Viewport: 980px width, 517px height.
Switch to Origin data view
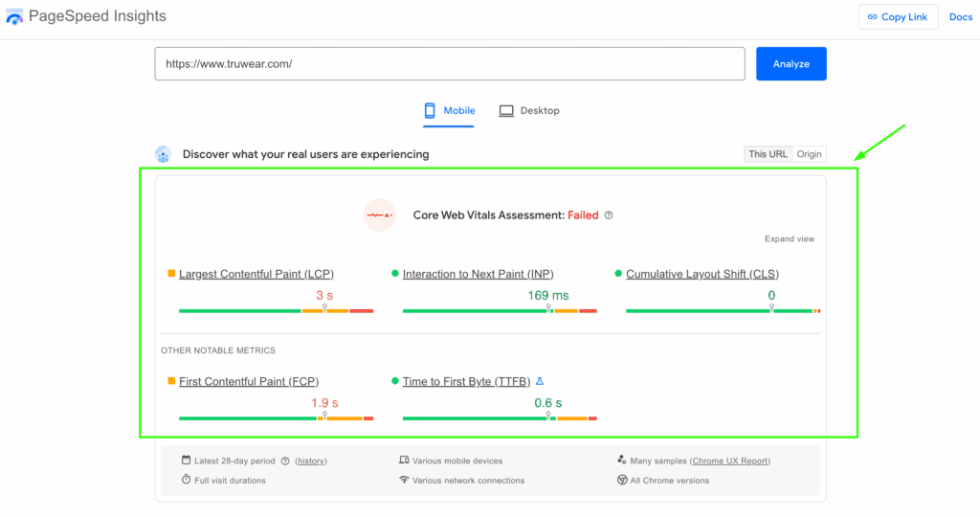click(x=809, y=154)
